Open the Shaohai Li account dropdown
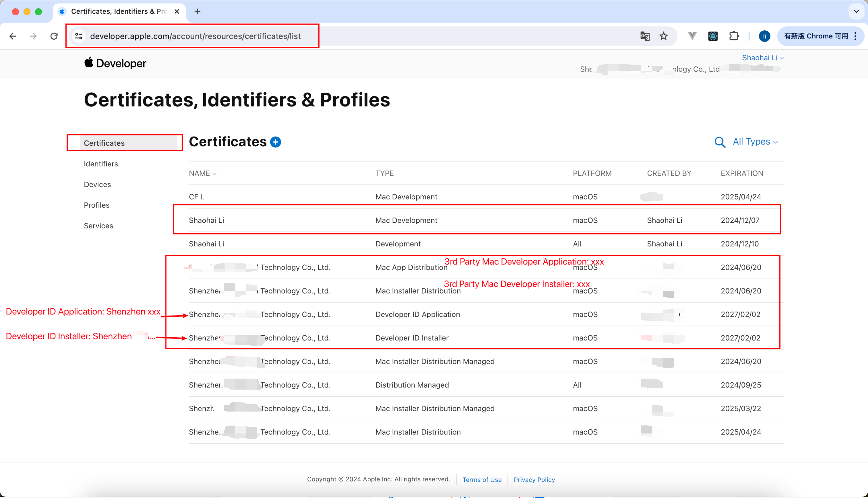 click(x=762, y=58)
